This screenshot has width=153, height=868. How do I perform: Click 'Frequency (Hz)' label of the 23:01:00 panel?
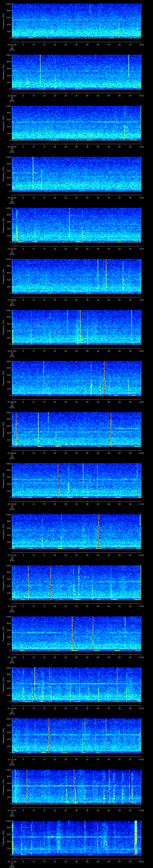click(3, 21)
